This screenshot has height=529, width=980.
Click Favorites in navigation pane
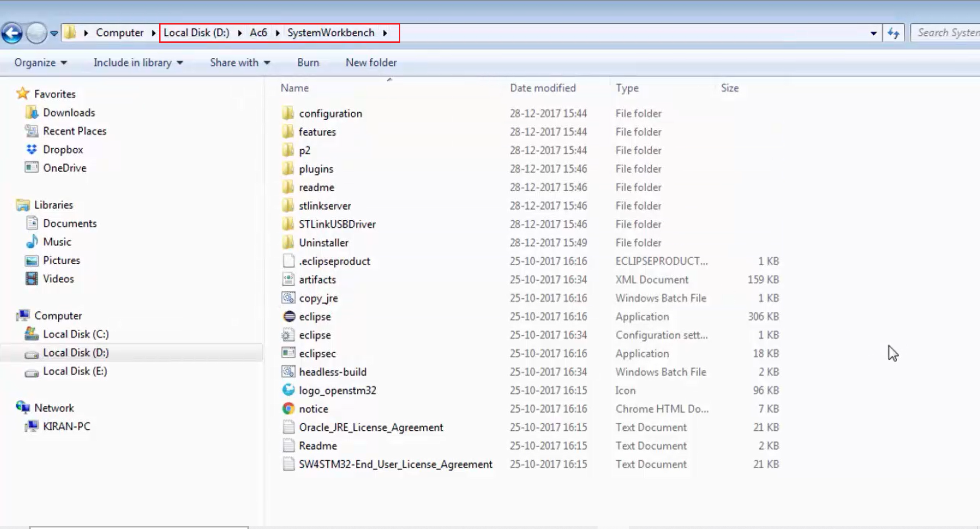coord(55,94)
